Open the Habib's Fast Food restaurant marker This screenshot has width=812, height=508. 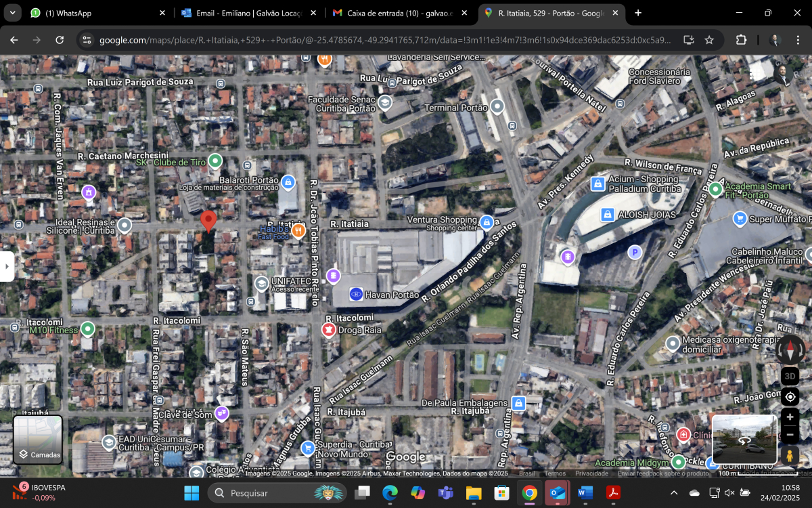298,232
